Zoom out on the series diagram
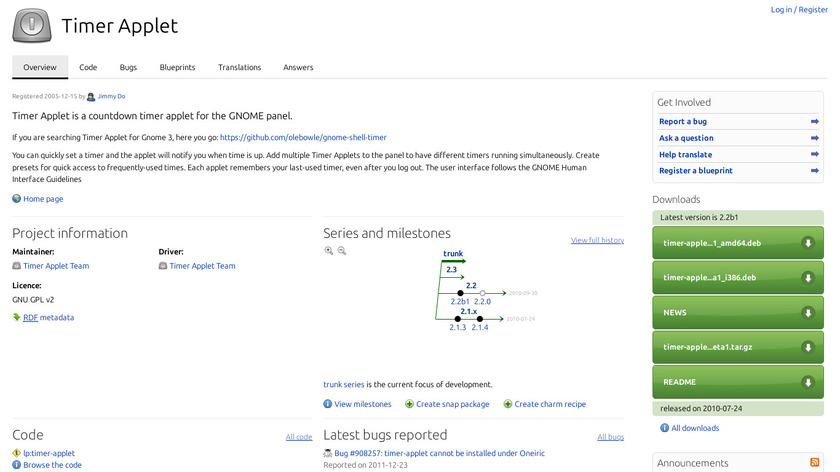840x472 pixels. point(341,251)
